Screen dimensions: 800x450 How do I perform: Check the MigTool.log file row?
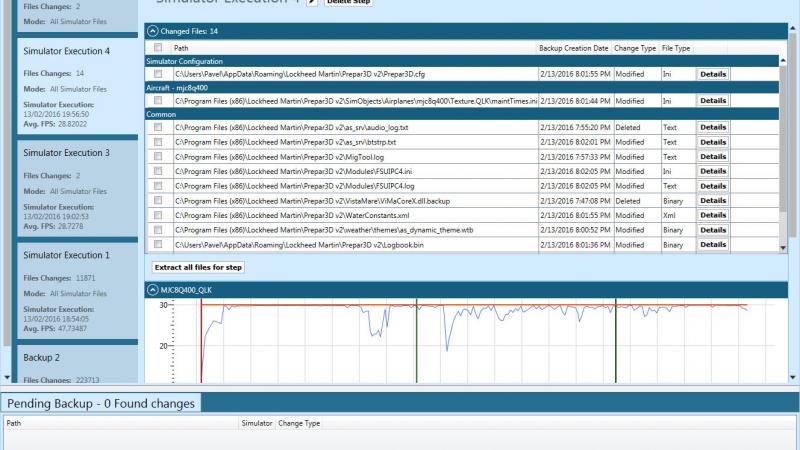tap(158, 157)
